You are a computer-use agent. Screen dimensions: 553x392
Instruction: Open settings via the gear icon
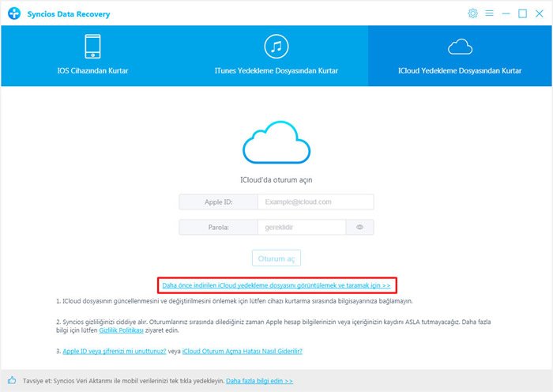(x=472, y=13)
